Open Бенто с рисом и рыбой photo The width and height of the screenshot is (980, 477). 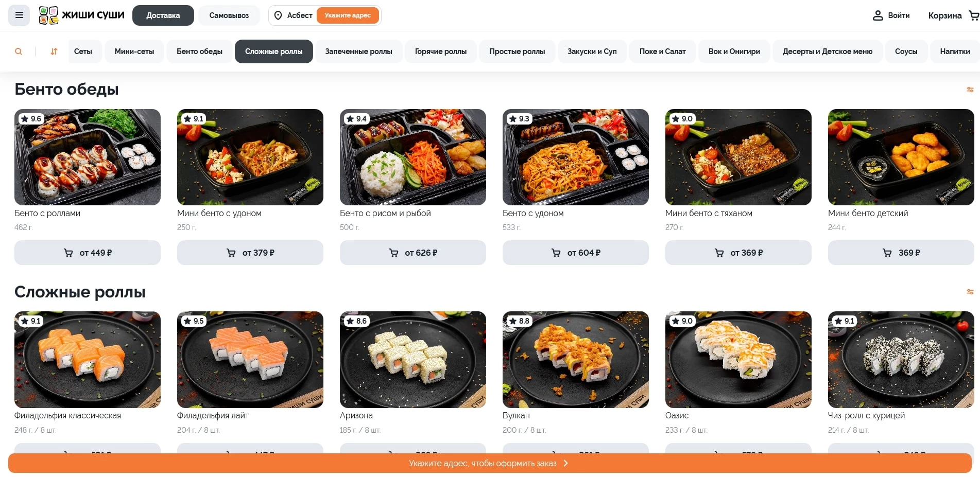(413, 157)
